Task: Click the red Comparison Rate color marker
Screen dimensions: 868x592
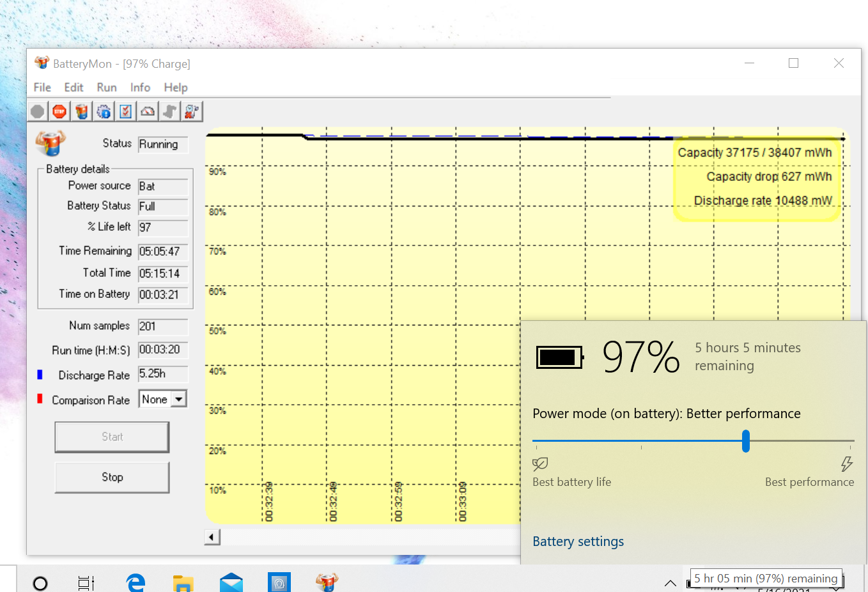Action: (40, 399)
